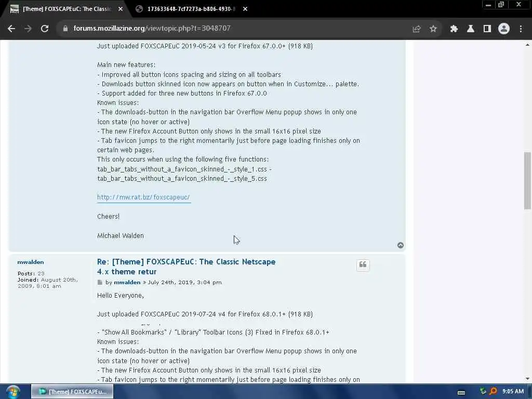Viewport: 532px width, 399px height.
Task: Share this page via share icon
Action: pyautogui.click(x=417, y=29)
